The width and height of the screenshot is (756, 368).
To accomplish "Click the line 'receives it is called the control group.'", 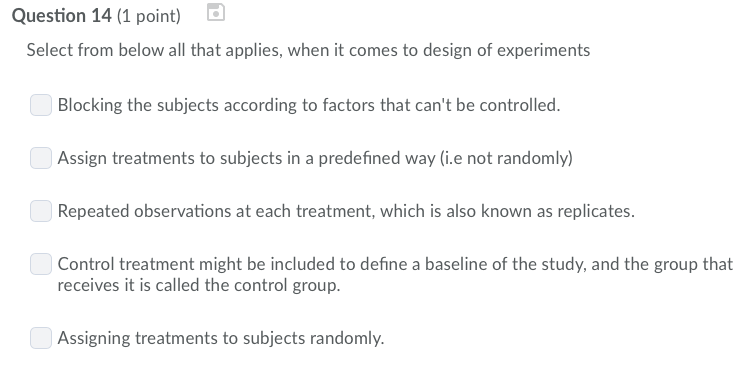I will click(199, 286).
